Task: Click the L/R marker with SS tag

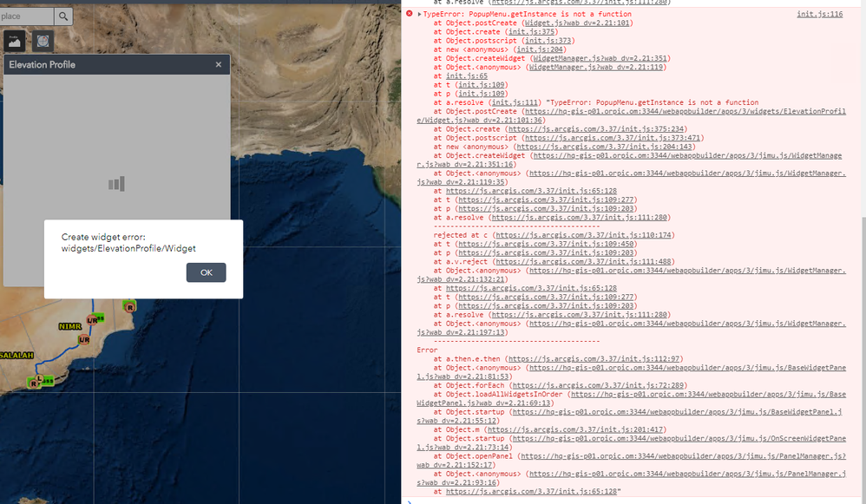Action: (92, 320)
